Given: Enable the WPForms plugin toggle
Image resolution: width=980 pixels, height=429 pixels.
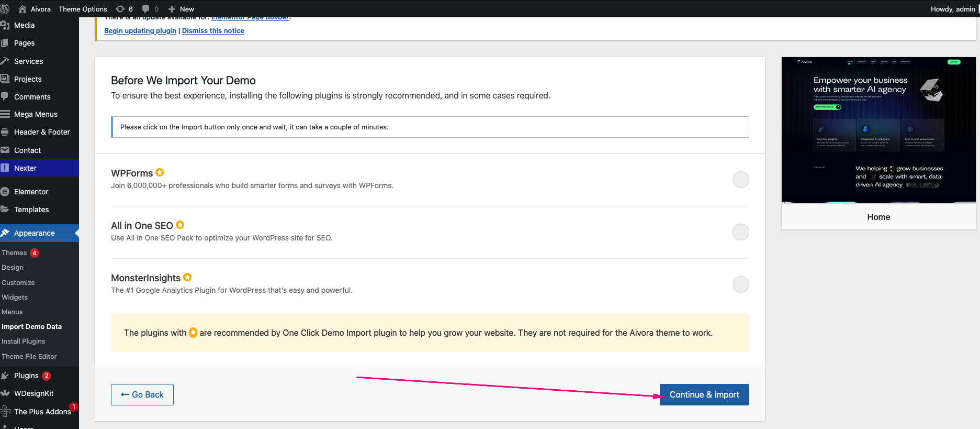Looking at the screenshot, I should pyautogui.click(x=740, y=180).
